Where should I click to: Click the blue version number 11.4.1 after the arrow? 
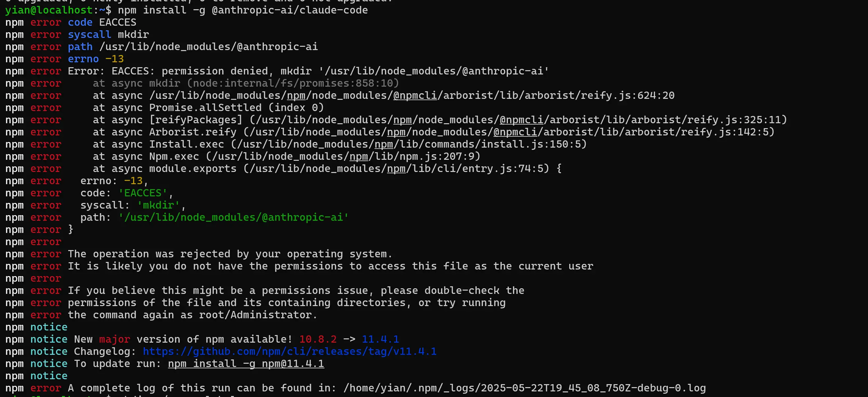click(380, 339)
